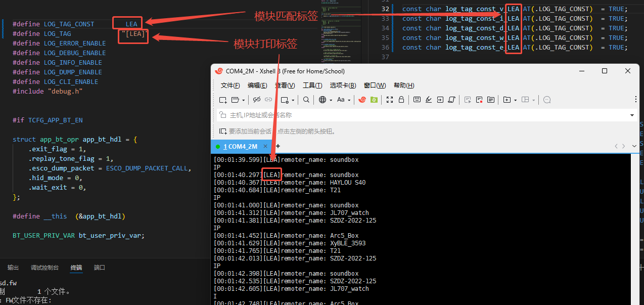
Task: Expand the globe encoding dropdown arrow
Action: pos(331,100)
